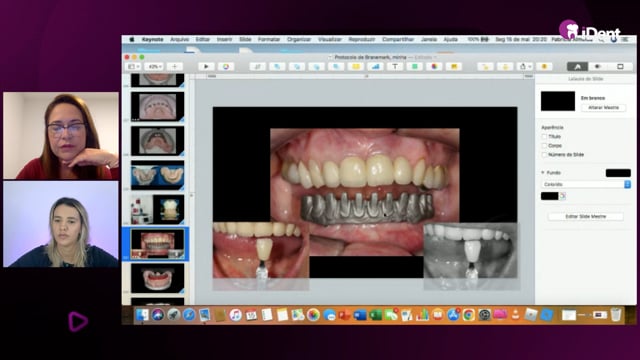
Task: Open Keynote Live icon beside Play
Action: pos(226,67)
